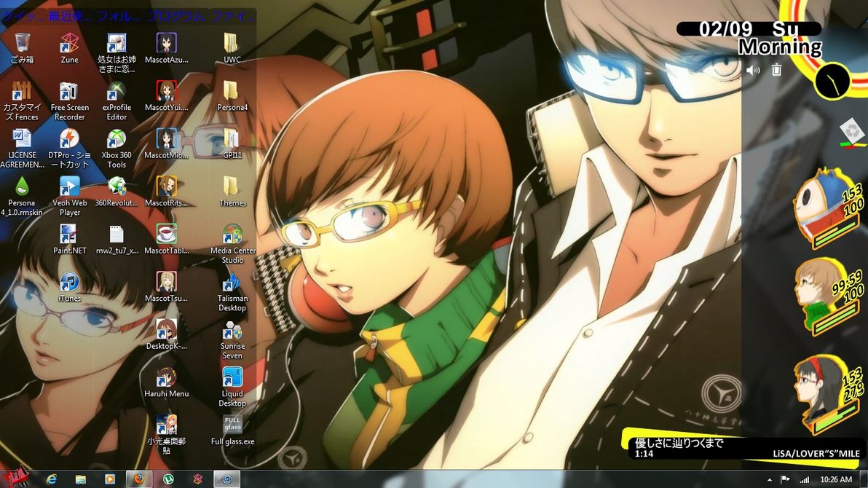Open Zune from the taskbar

click(x=197, y=479)
